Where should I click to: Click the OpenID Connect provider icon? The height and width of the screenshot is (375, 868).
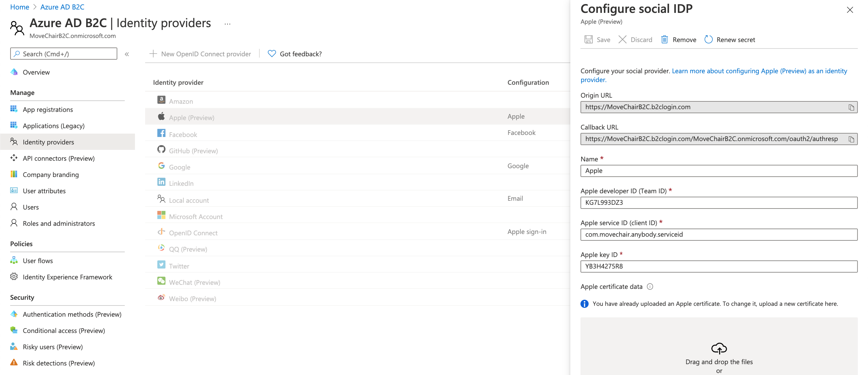(161, 232)
